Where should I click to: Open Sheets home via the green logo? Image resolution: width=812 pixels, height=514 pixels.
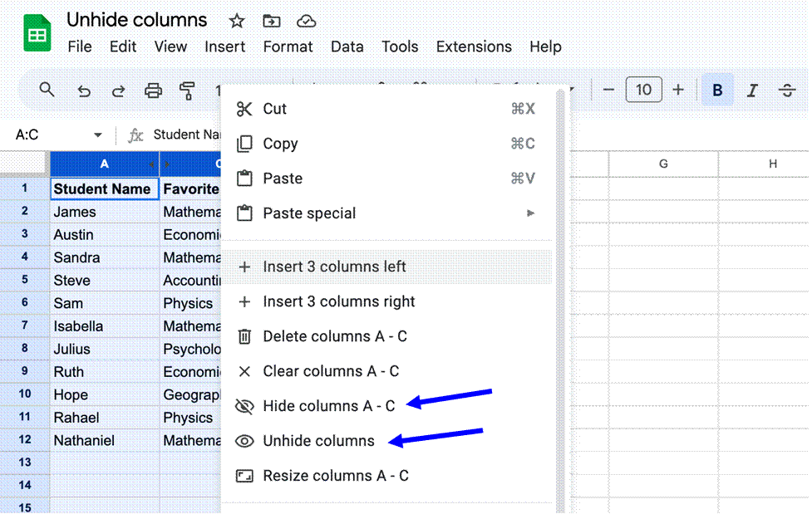(x=36, y=32)
